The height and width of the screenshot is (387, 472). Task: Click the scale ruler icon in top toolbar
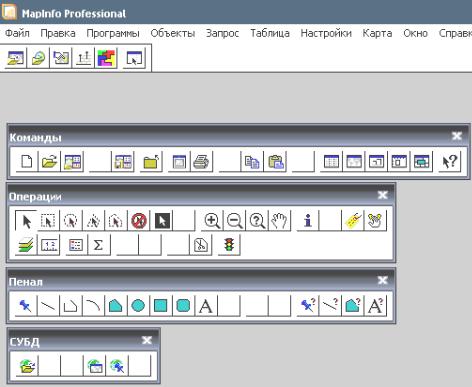(84, 59)
